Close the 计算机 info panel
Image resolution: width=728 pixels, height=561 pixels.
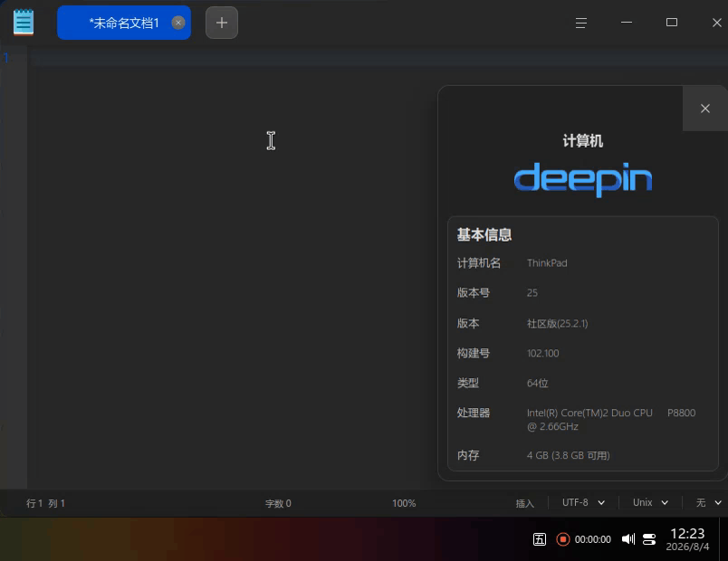pos(704,108)
